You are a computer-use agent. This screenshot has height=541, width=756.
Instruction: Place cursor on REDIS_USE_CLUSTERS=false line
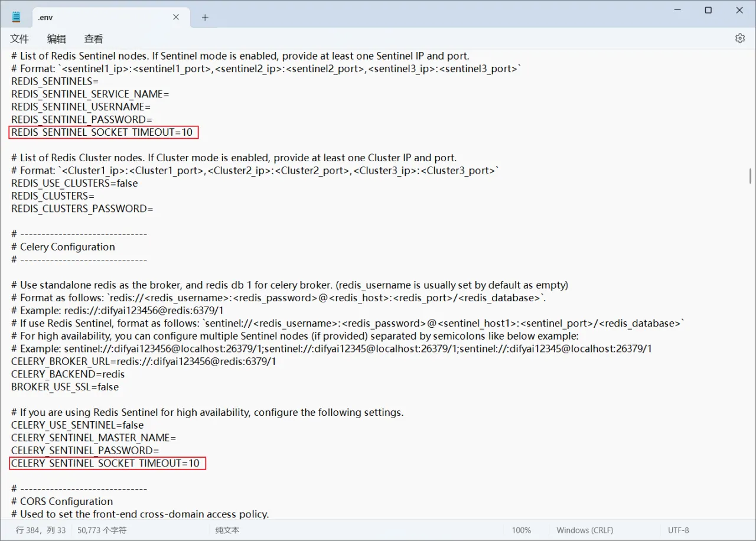(x=74, y=183)
